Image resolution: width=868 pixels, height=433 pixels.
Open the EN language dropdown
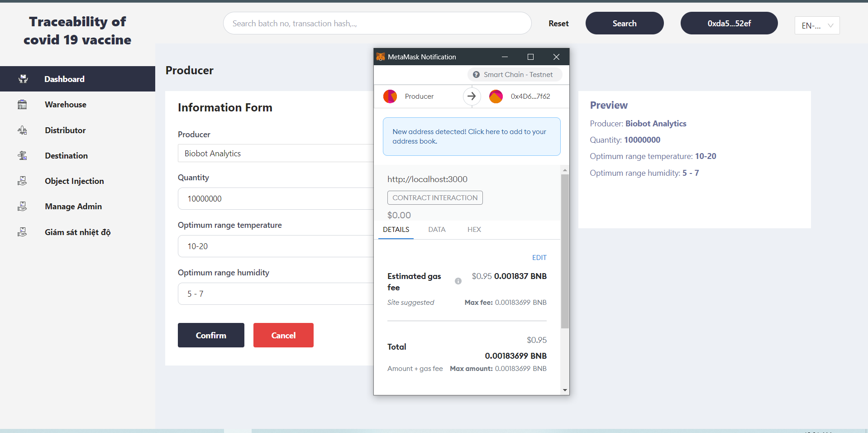817,25
